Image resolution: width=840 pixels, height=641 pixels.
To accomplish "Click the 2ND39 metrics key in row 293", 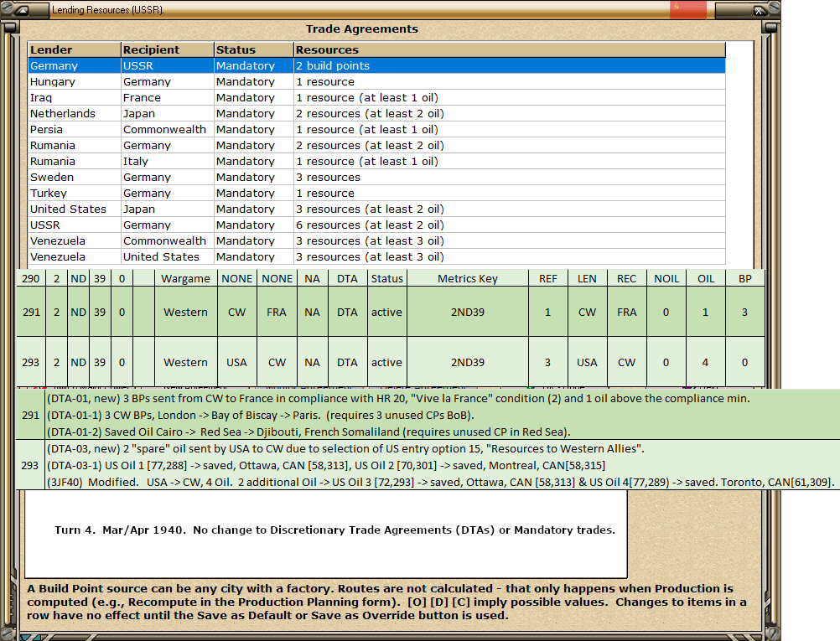I will pos(468,363).
